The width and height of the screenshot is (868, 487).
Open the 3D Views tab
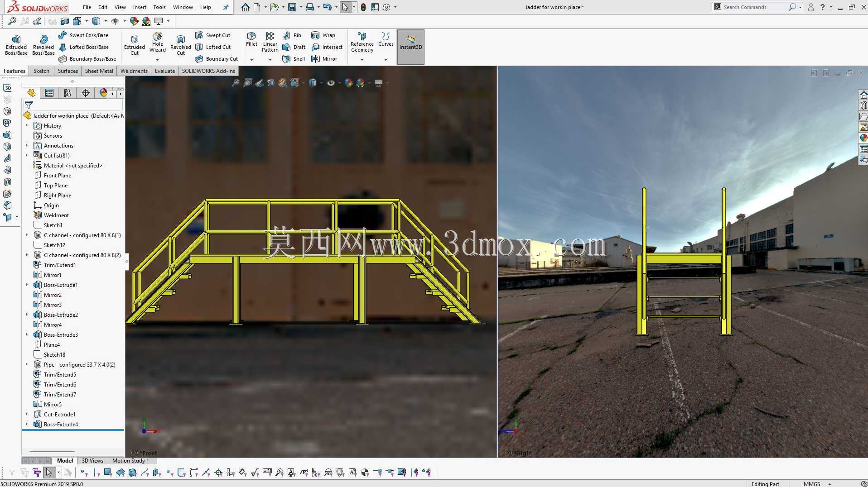tap(92, 461)
